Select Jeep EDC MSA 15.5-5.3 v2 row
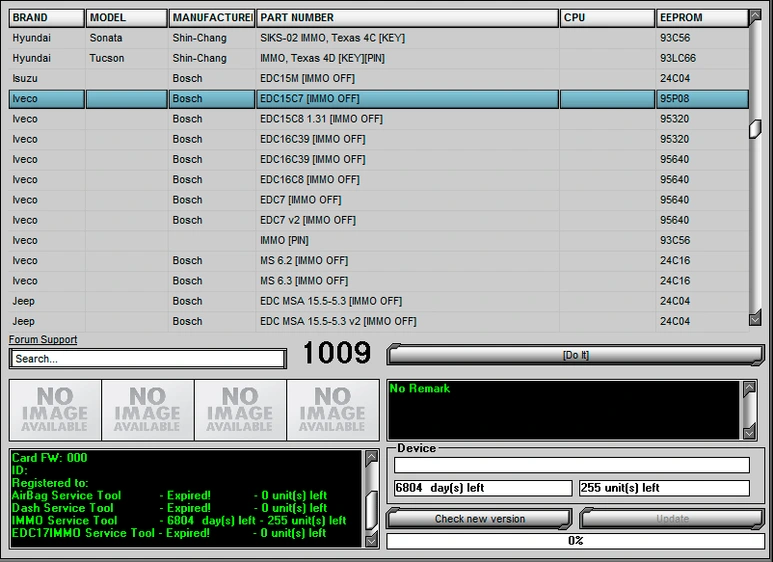Screen dimensions: 773x562 tap(379, 321)
